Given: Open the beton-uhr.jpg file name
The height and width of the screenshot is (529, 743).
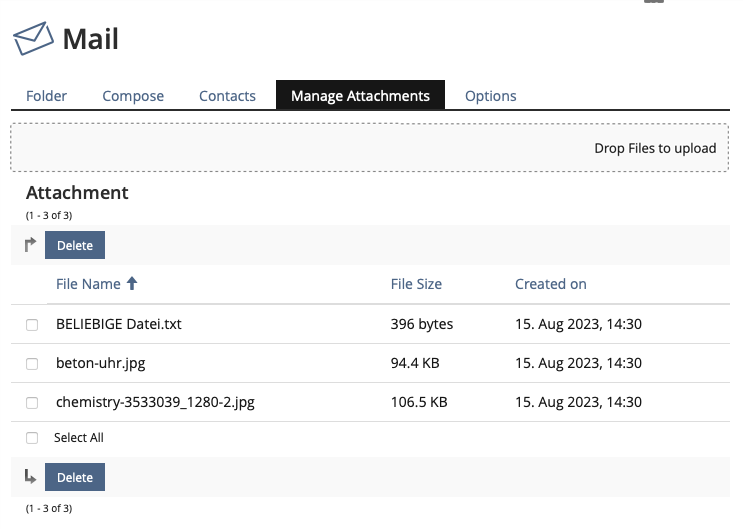Looking at the screenshot, I should coord(101,363).
